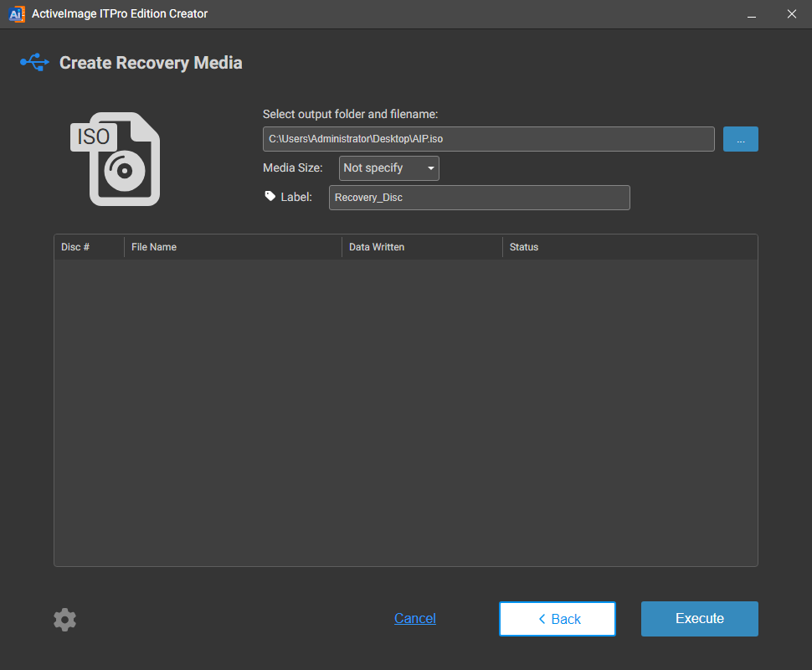The image size is (812, 670).
Task: Focus the output path field with AIP.iso
Action: 488,139
